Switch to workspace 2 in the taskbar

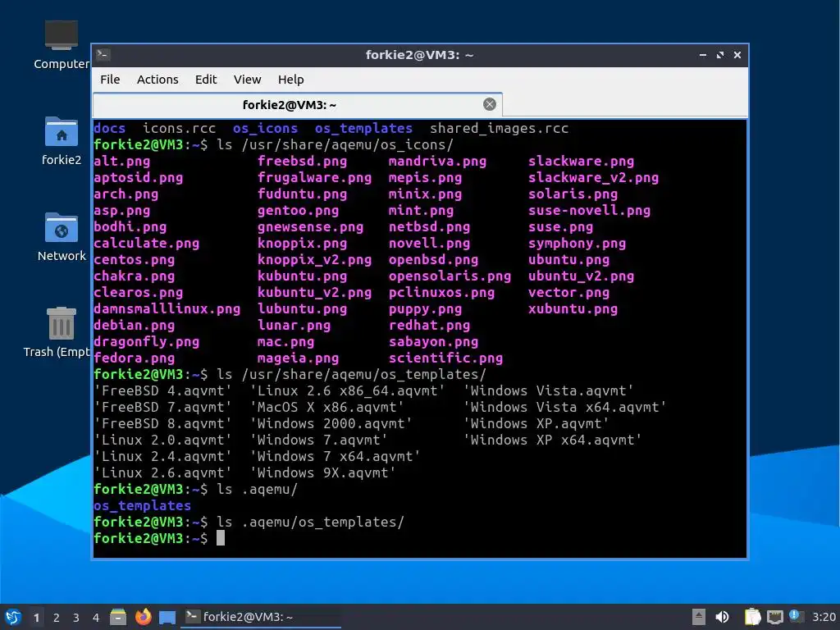57,618
